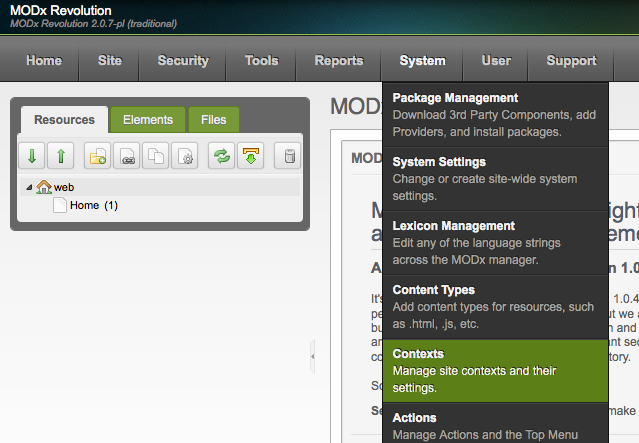Image resolution: width=639 pixels, height=443 pixels.
Task: Open the Tools menu
Action: [x=262, y=60]
